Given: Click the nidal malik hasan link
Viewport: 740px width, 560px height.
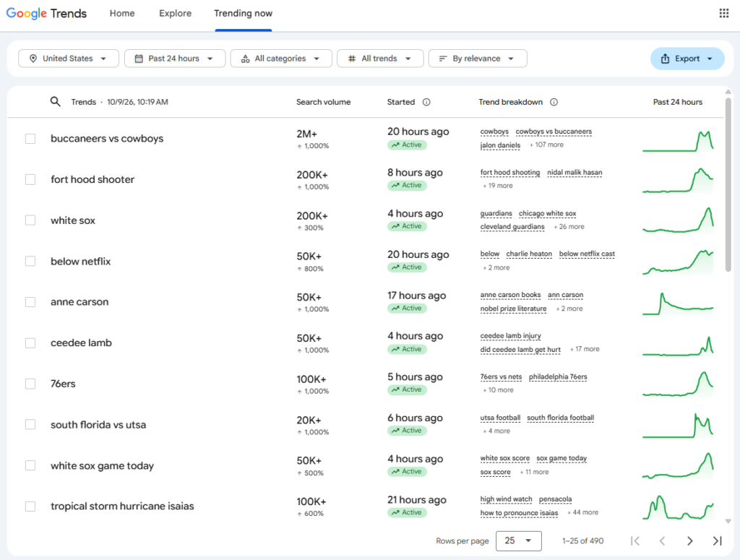Looking at the screenshot, I should click(x=575, y=173).
